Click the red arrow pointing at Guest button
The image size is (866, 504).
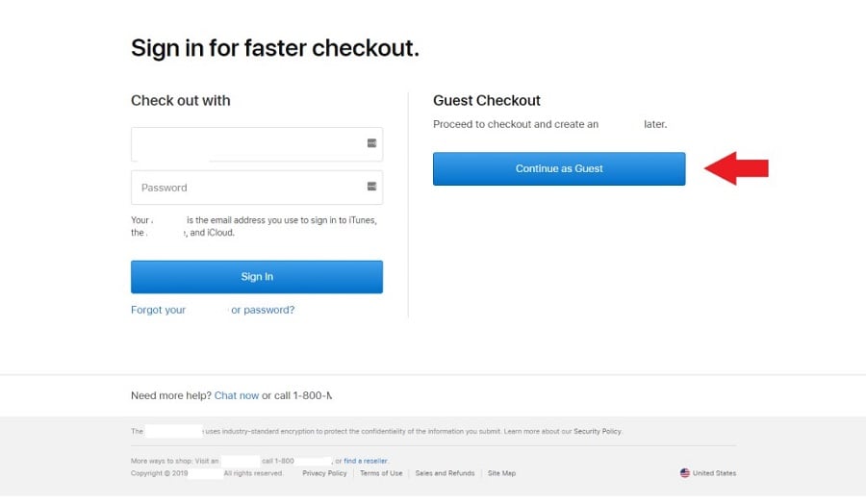coord(736,168)
